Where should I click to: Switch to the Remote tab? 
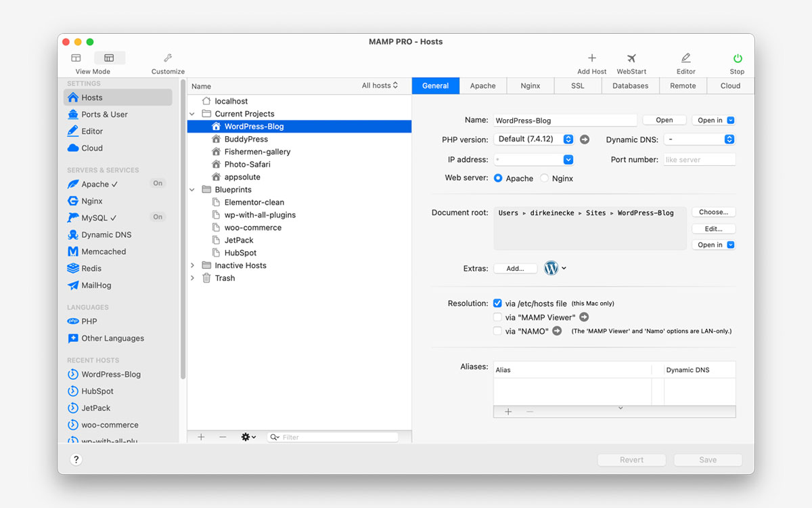coord(683,86)
